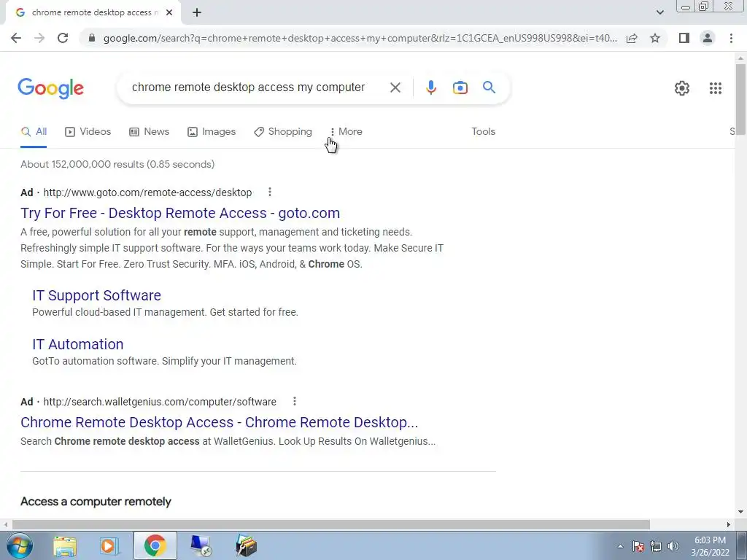Image resolution: width=747 pixels, height=560 pixels.
Task: Open the IT Support Software link
Action: coord(97,295)
